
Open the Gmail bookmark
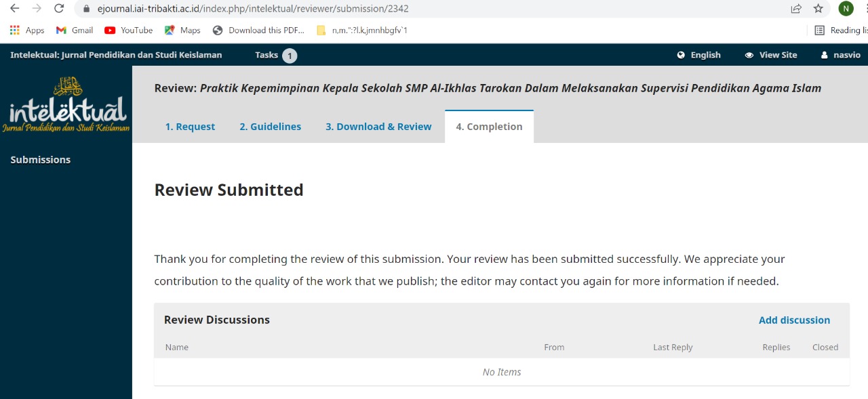coord(75,30)
